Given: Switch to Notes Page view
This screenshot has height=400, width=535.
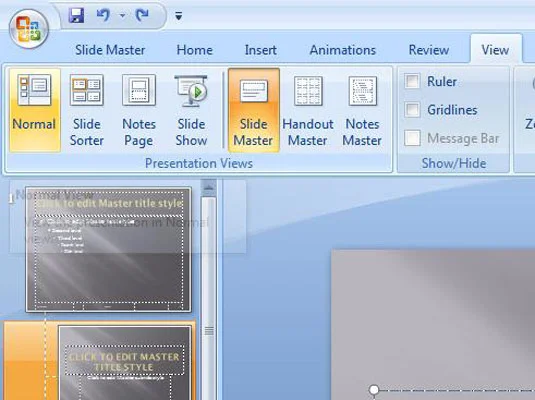Looking at the screenshot, I should click(x=139, y=110).
